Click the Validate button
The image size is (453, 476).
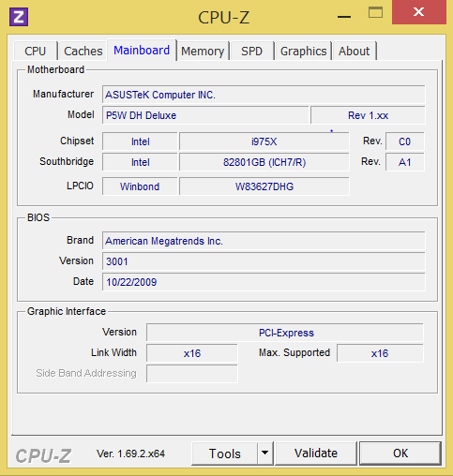(316, 454)
